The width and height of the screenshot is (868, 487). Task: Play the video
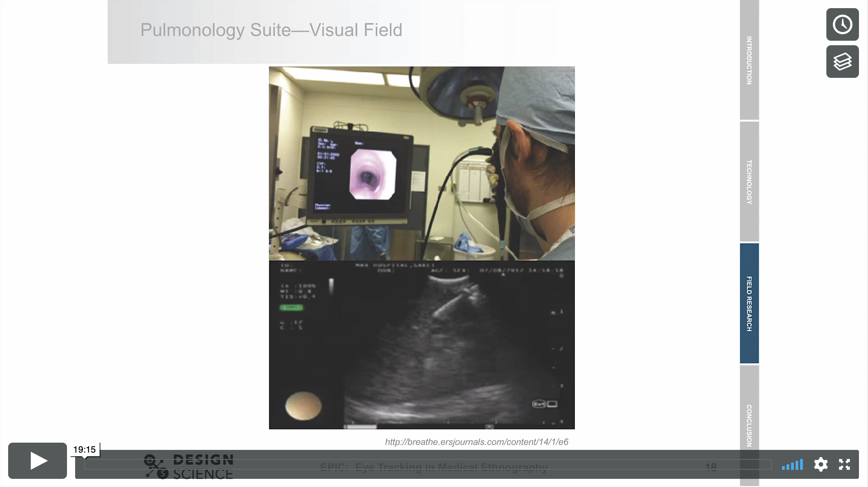coord(38,461)
